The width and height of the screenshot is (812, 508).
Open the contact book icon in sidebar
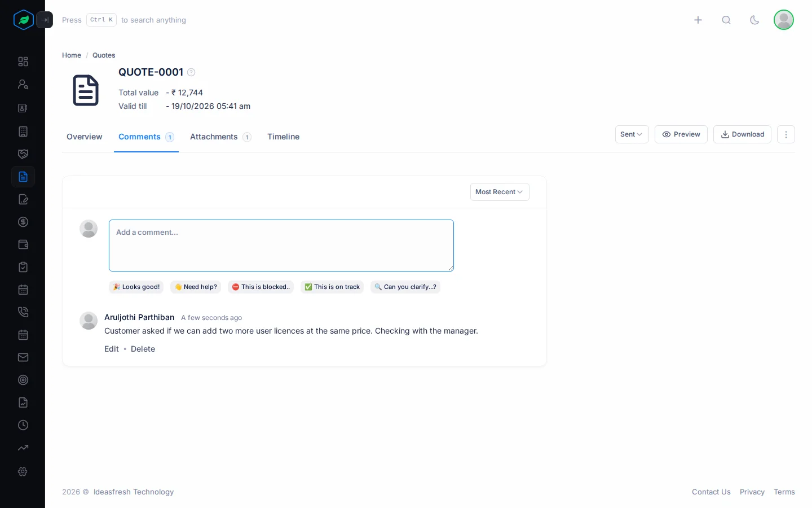tap(23, 108)
